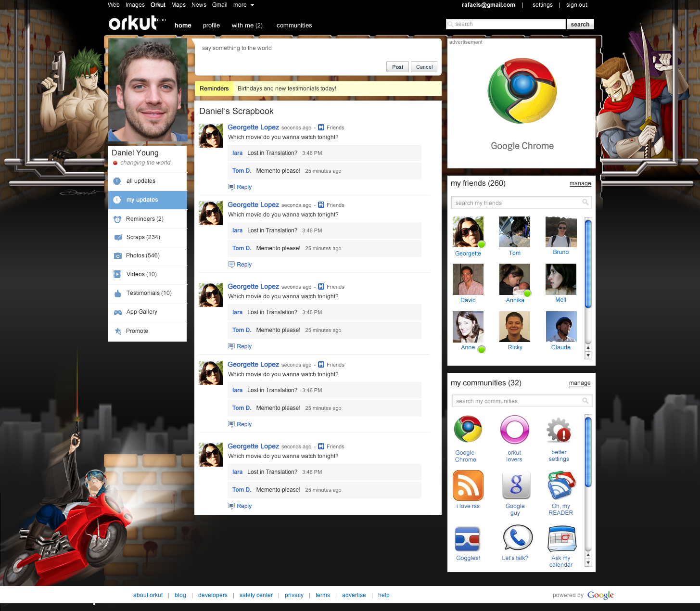
Task: Open David's friend thumbnail
Action: pos(468,279)
